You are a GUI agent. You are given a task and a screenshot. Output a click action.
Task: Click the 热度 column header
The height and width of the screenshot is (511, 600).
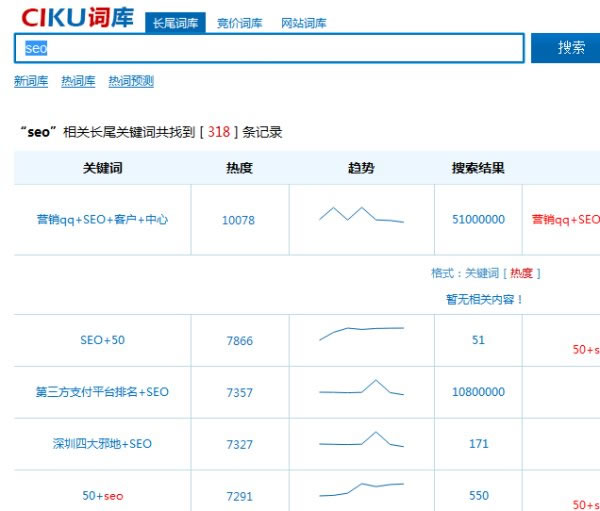[x=239, y=169]
